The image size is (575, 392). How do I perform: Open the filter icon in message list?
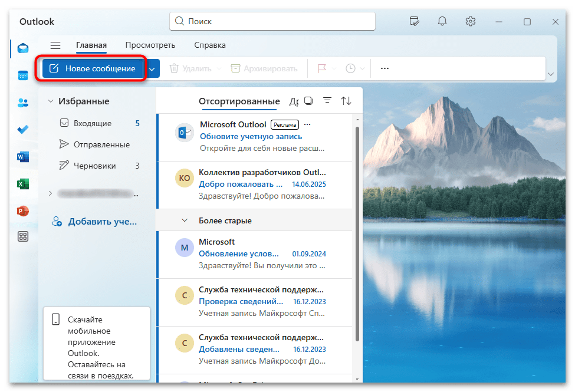[x=327, y=100]
